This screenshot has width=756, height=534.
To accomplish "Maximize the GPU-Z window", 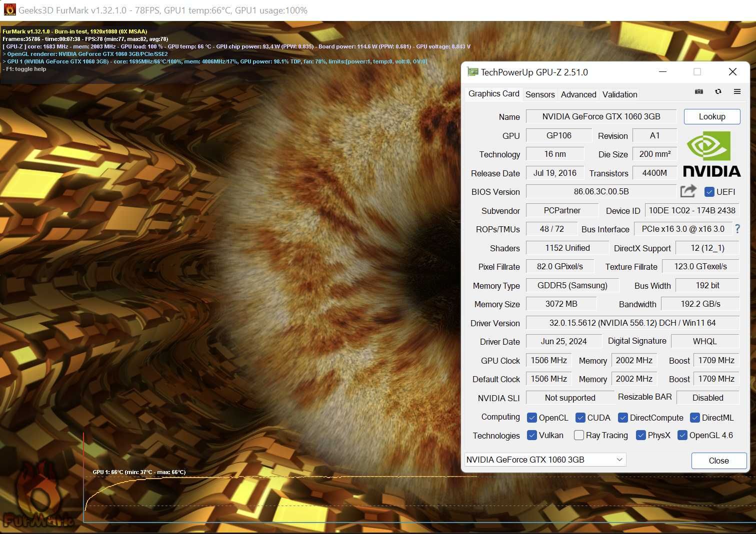I will tap(697, 72).
